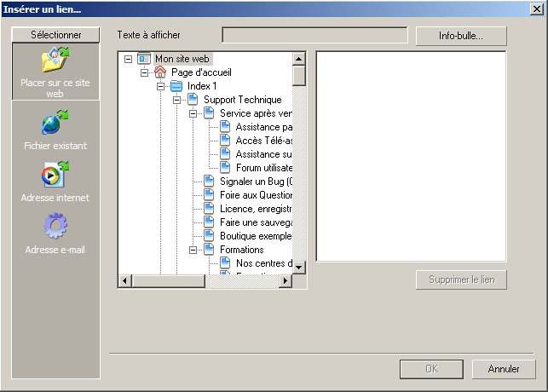Collapse the 'Mon site web' tree node
Image resolution: width=548 pixels, height=392 pixels.
coord(128,59)
